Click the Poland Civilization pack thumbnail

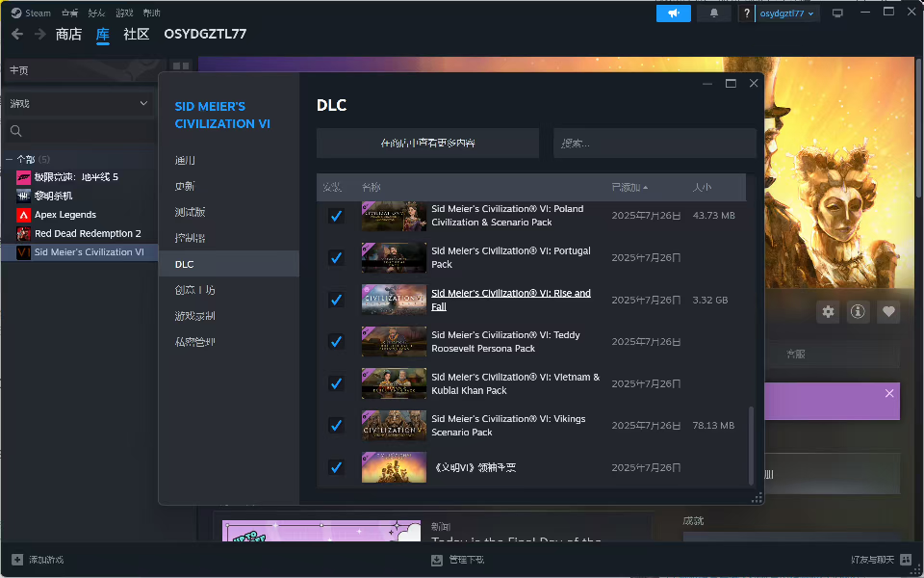click(x=394, y=216)
